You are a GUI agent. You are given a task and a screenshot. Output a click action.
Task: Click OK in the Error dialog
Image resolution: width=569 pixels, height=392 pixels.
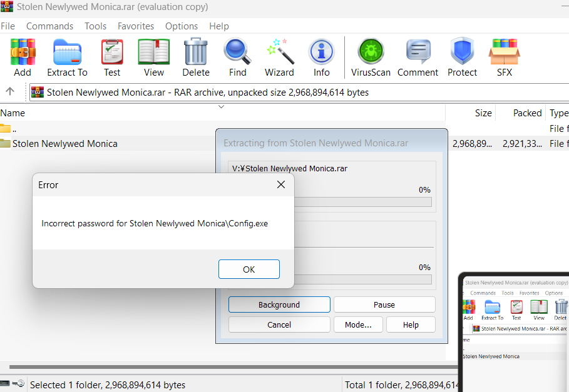[x=249, y=269]
